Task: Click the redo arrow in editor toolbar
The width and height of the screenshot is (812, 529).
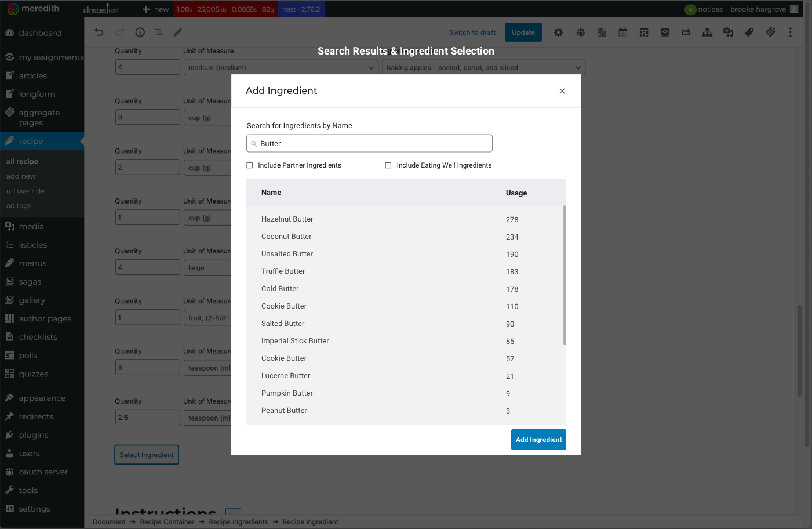Action: coord(120,32)
